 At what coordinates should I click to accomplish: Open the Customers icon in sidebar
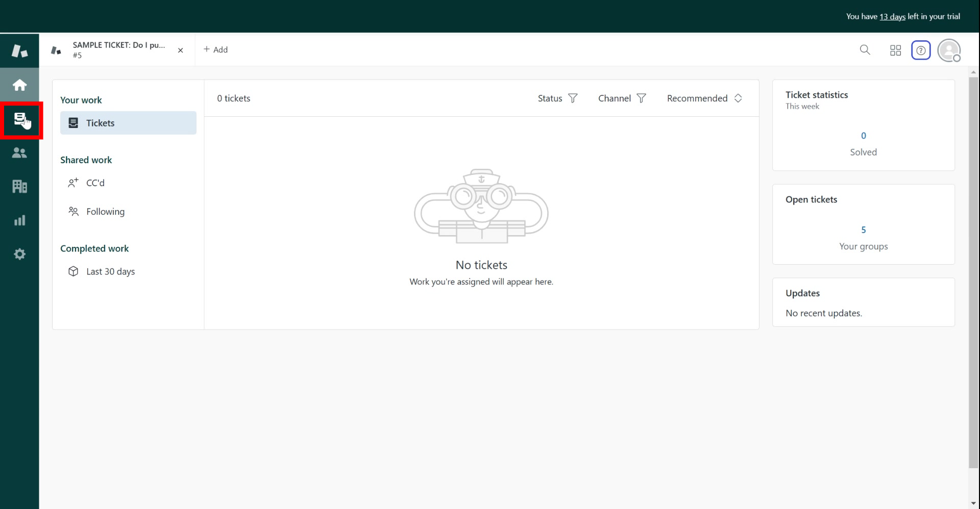19,152
